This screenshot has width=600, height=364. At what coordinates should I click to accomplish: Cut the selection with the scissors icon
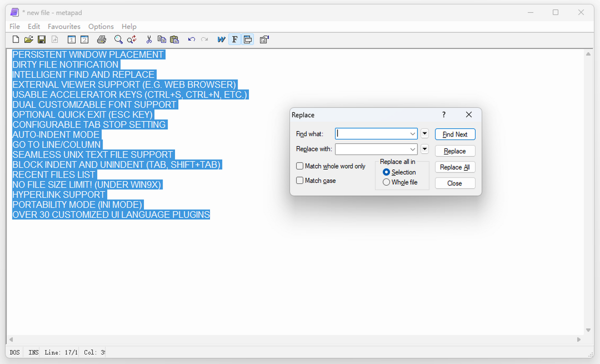[x=149, y=39]
